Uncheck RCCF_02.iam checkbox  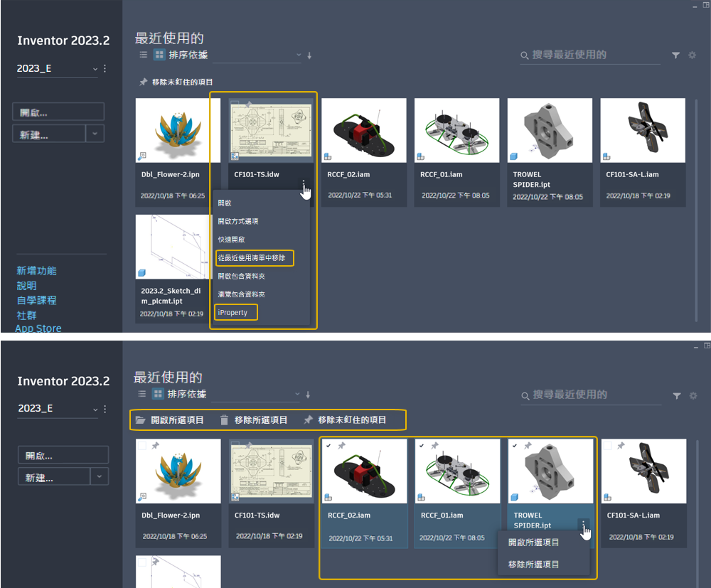[328, 446]
